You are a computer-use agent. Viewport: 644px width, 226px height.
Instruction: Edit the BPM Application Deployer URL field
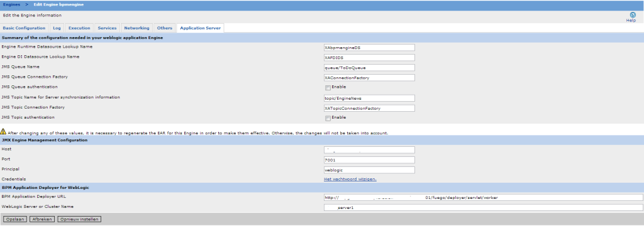(x=484, y=197)
